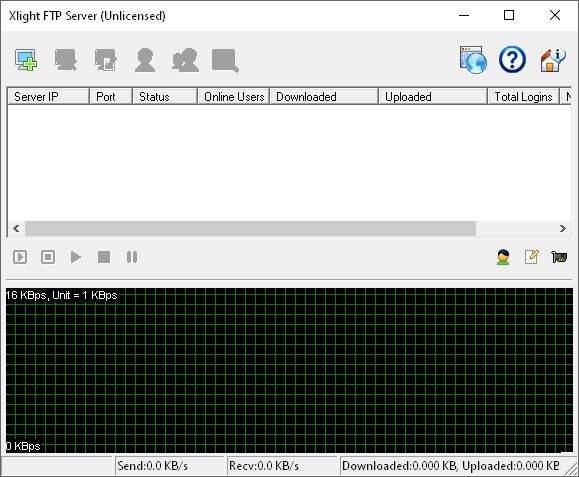
Task: Click the User List silhouette icon
Action: 145,60
